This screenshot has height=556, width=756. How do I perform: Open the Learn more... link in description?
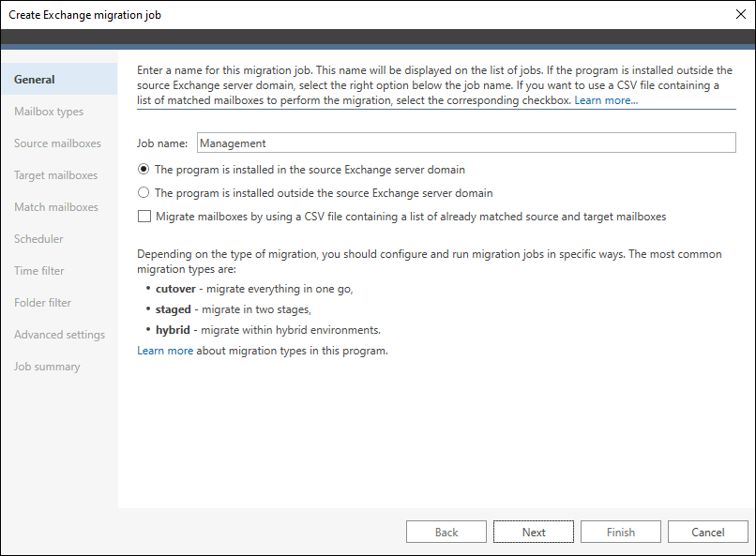[x=606, y=100]
